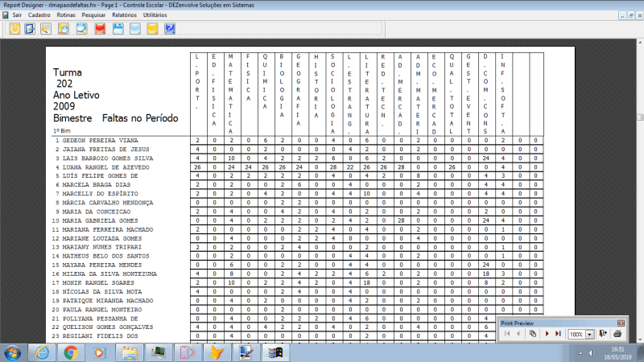Close preview using the exit door icon

tap(604, 333)
